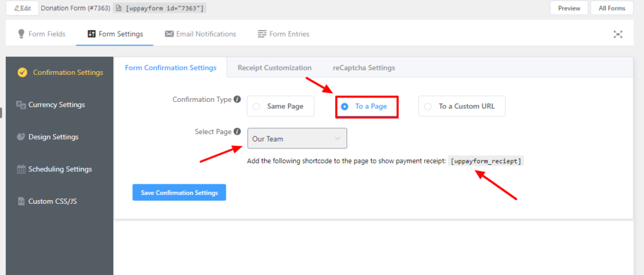This screenshot has height=275, width=644.
Task: Click the fullscreen expand icon
Action: [618, 34]
